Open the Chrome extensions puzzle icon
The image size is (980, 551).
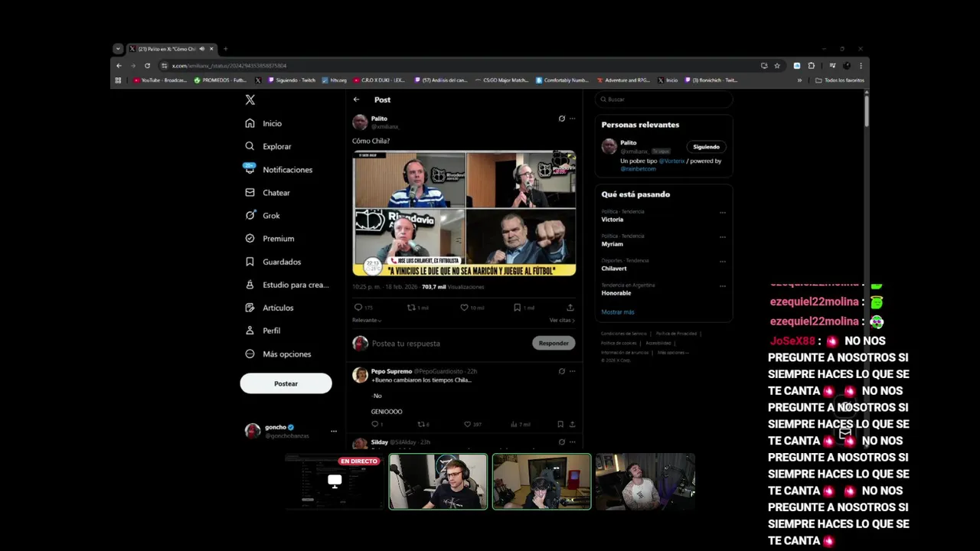[x=812, y=66]
